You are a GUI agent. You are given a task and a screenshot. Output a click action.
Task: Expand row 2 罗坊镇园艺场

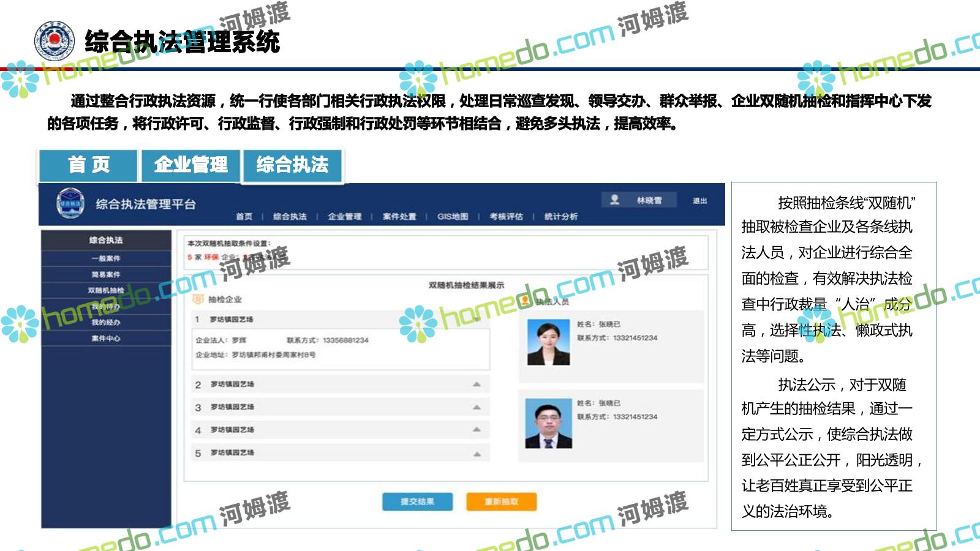tap(477, 384)
